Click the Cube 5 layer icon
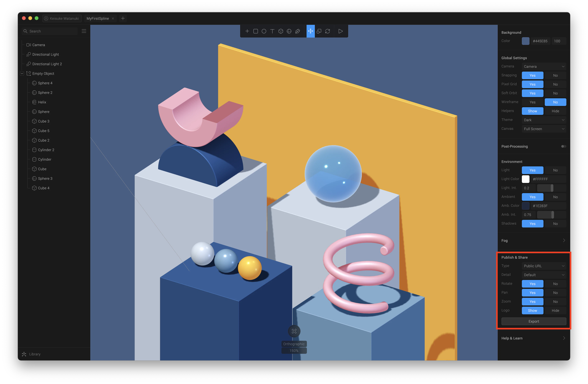The height and width of the screenshot is (384, 588). point(34,131)
